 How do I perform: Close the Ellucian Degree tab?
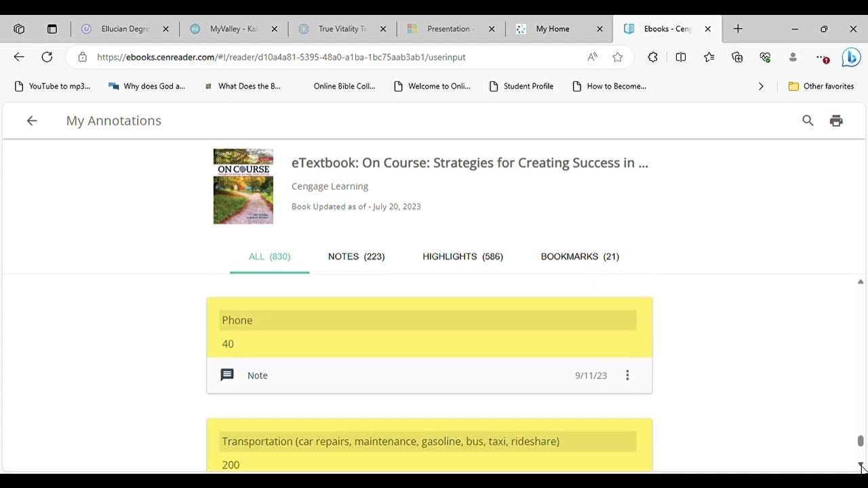165,29
